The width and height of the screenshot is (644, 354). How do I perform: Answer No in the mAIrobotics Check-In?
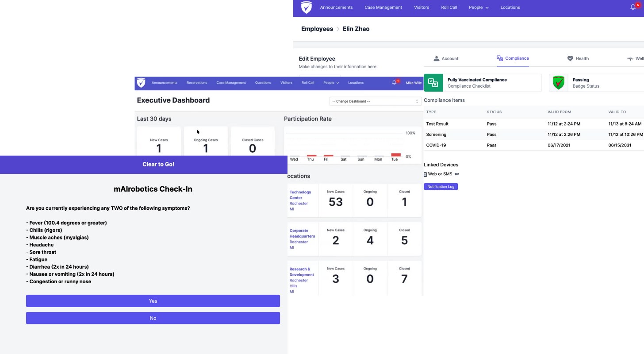pyautogui.click(x=153, y=318)
